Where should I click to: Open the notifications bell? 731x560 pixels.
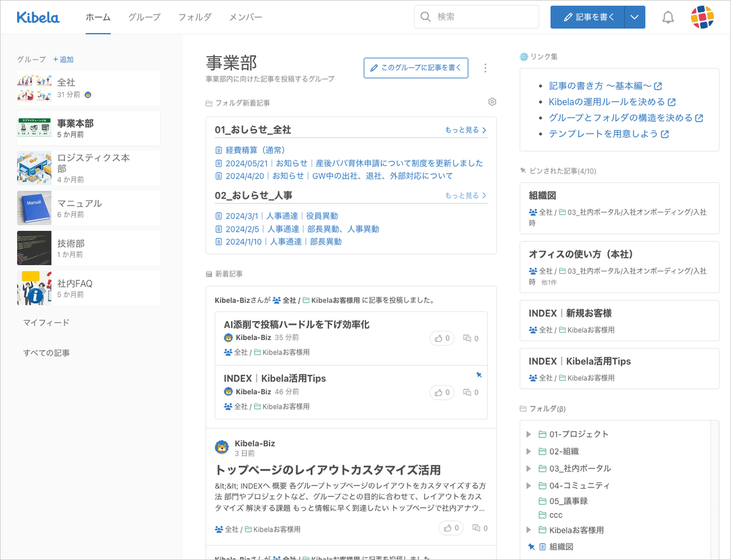pos(668,18)
